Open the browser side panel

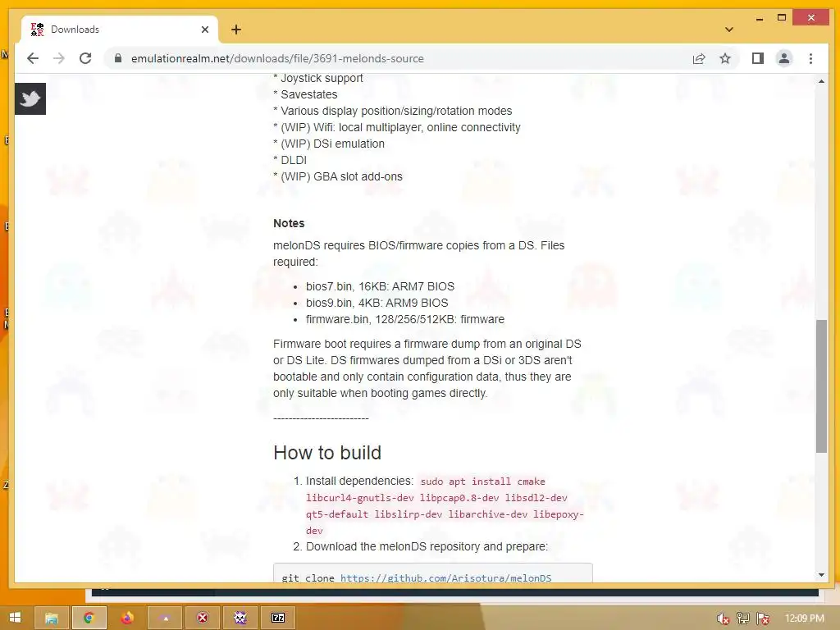pos(757,58)
